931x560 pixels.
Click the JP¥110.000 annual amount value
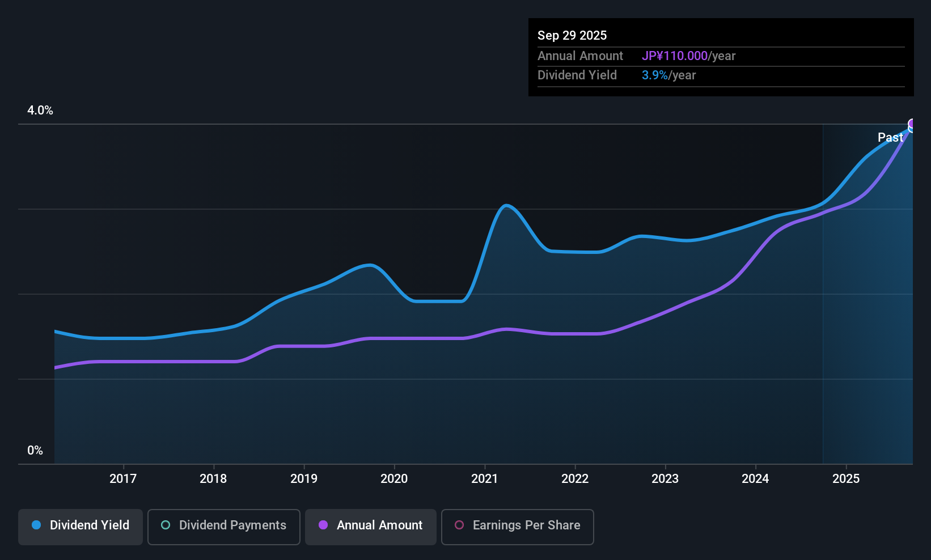675,56
